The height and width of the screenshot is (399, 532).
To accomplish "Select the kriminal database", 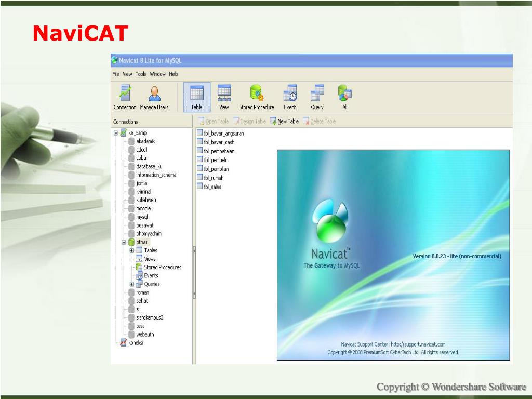I will tap(143, 192).
